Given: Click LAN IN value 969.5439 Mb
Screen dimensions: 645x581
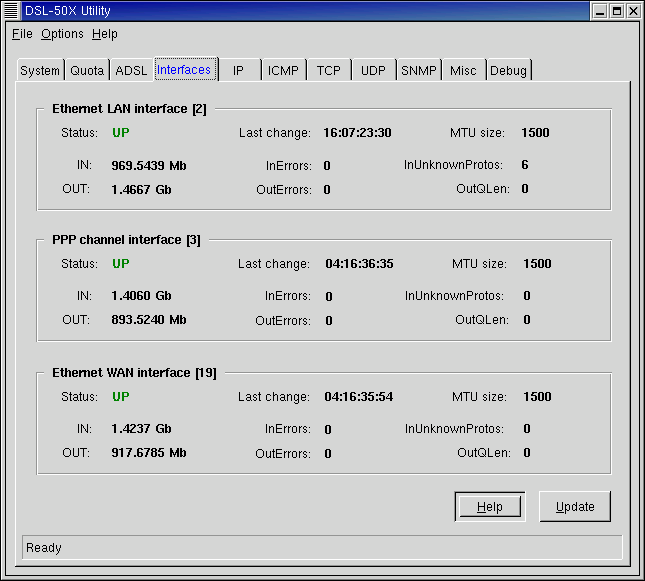Looking at the screenshot, I should tap(149, 165).
